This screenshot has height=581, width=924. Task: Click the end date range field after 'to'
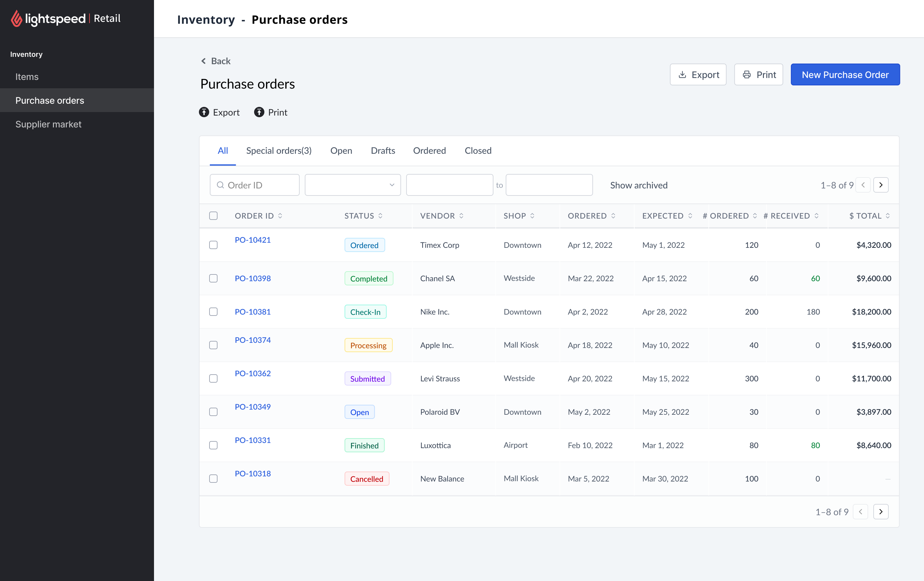point(549,185)
